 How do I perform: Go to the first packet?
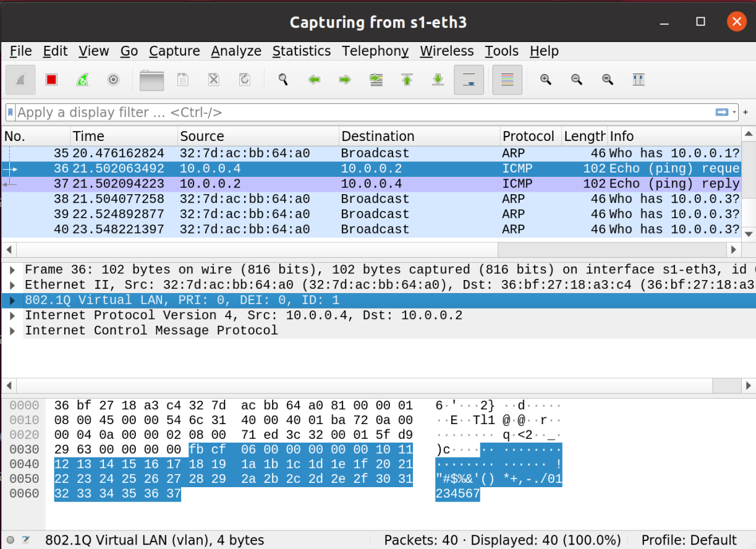[407, 80]
